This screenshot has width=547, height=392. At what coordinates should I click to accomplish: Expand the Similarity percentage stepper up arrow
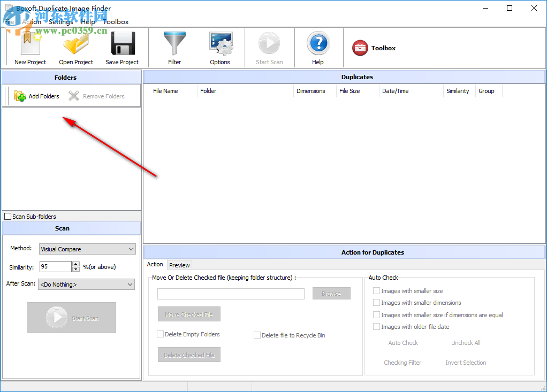(x=75, y=263)
